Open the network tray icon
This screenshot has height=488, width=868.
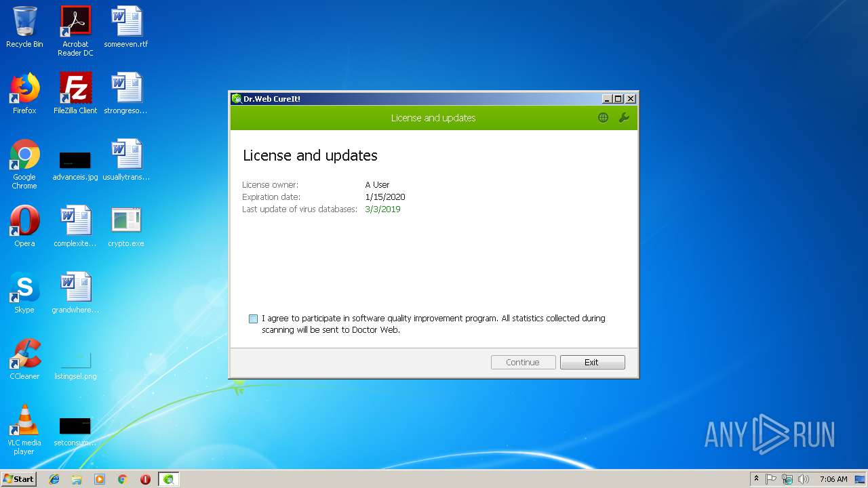[787, 479]
